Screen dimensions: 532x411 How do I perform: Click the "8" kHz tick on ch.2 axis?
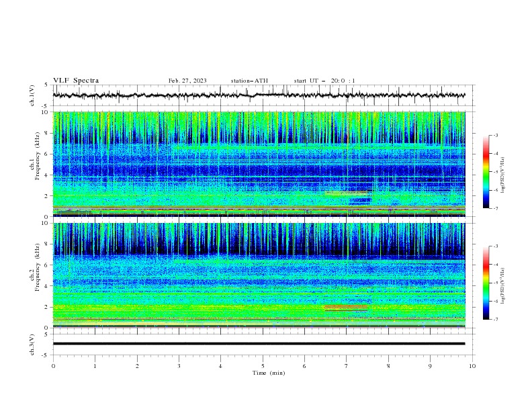pyautogui.click(x=47, y=244)
